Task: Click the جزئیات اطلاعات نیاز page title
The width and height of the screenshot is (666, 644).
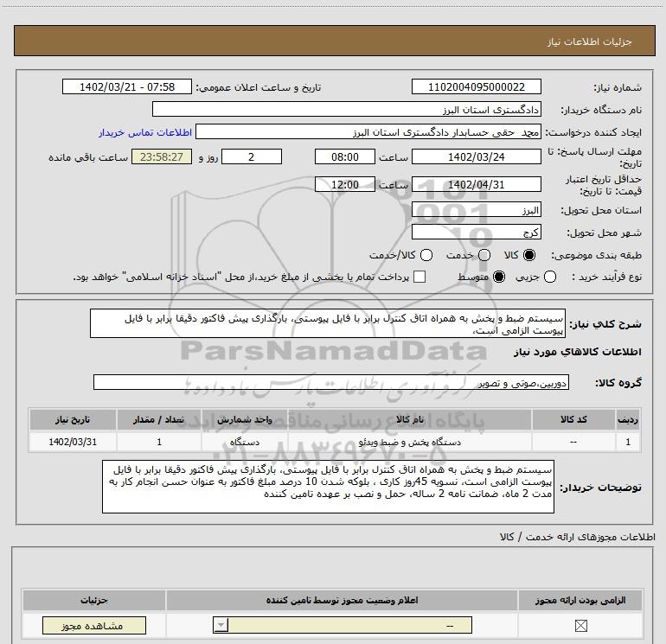Action: tap(590, 41)
